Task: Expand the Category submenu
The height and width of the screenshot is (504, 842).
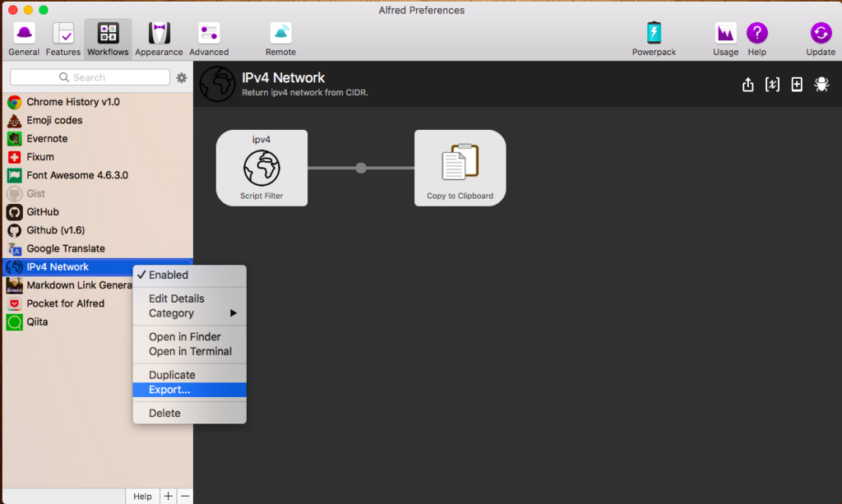Action: coord(190,313)
